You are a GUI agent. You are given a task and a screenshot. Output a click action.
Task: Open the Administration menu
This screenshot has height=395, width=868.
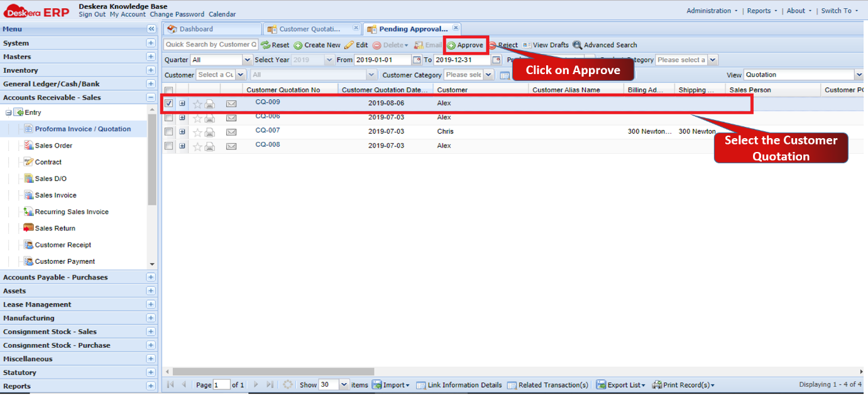tap(711, 11)
